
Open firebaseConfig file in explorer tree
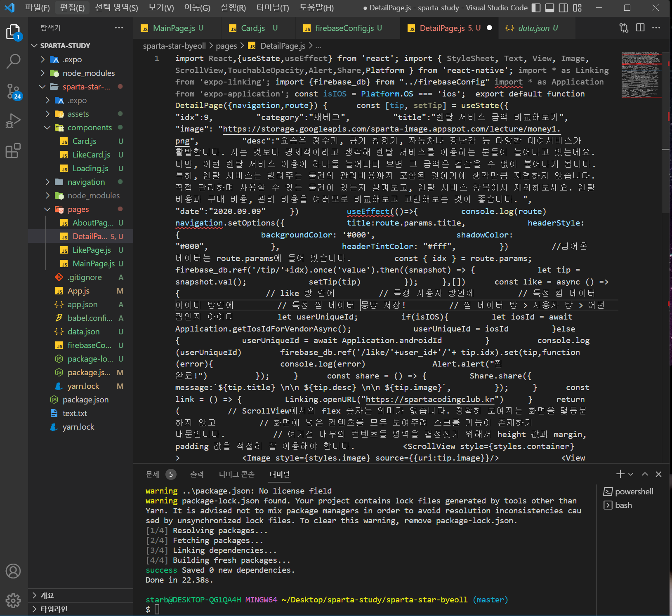(89, 345)
